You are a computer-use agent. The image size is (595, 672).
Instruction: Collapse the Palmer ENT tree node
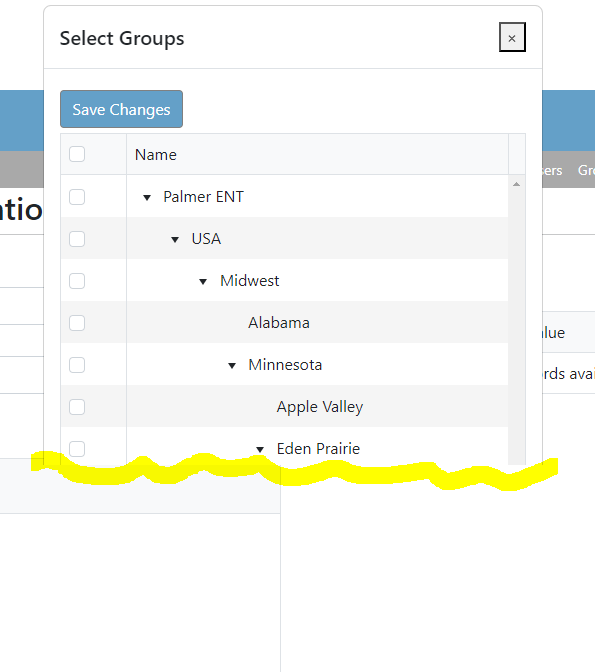coord(147,198)
